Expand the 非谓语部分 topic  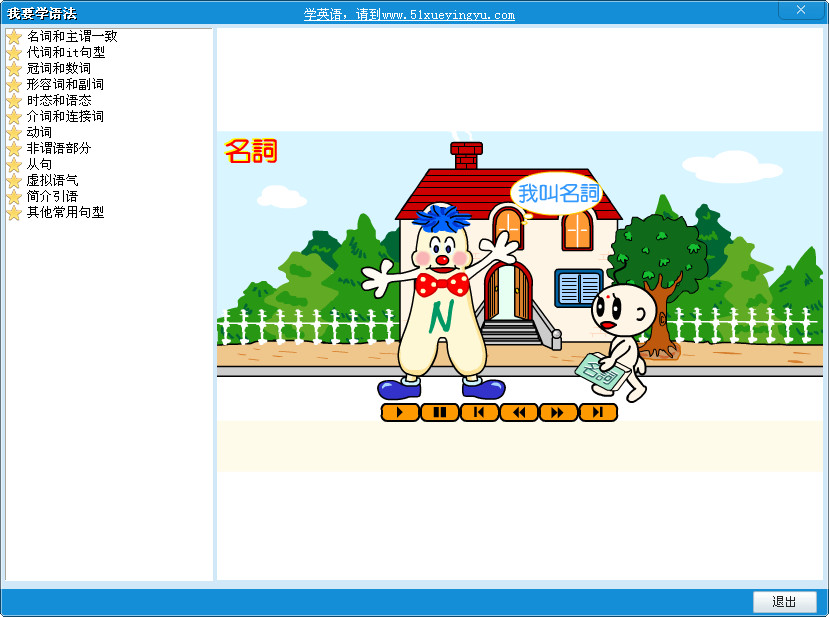[56, 149]
